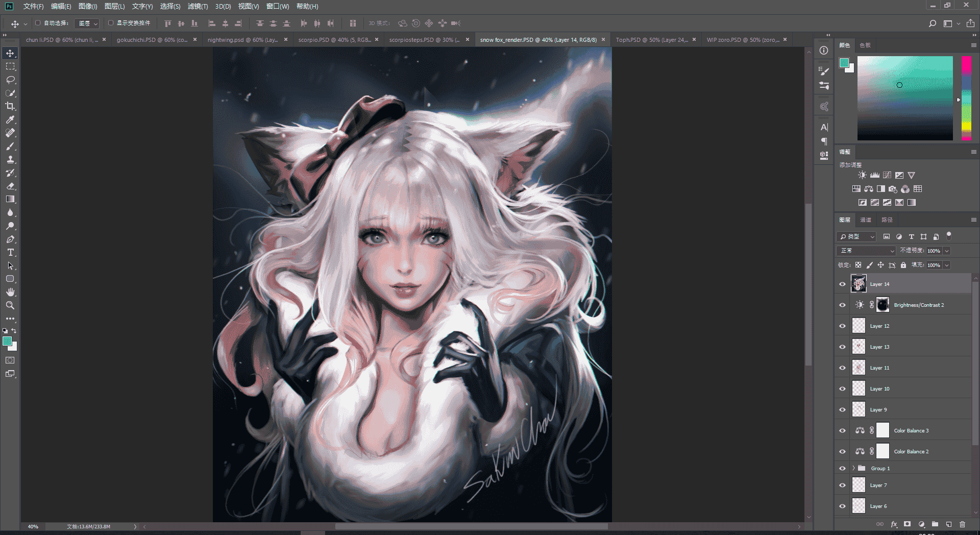The image size is (980, 535).
Task: Add a Brightness/Contrast adjustment
Action: (x=862, y=175)
